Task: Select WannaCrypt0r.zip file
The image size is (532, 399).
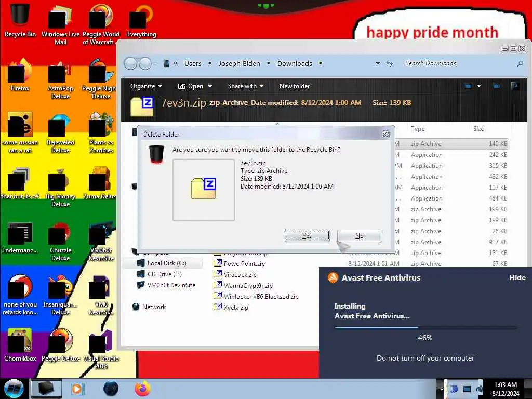Action: (243, 285)
